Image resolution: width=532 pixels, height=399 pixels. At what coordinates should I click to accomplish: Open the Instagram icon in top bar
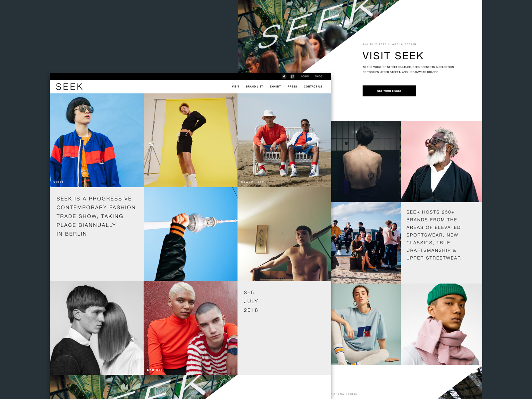[293, 76]
